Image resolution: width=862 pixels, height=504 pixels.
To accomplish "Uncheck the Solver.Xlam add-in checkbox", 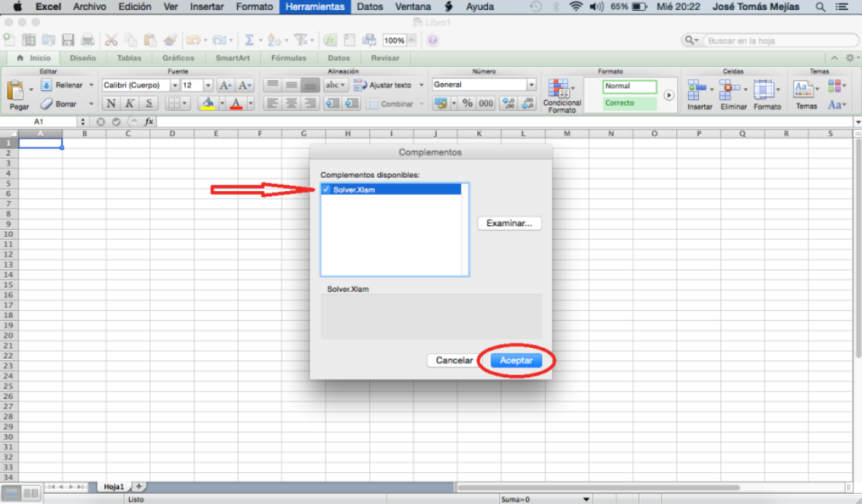I will coord(326,189).
